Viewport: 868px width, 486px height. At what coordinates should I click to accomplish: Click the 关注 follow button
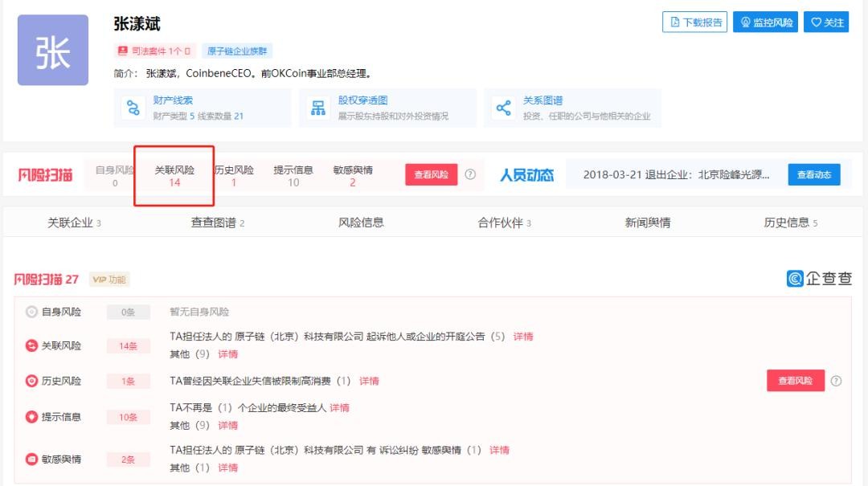click(826, 22)
